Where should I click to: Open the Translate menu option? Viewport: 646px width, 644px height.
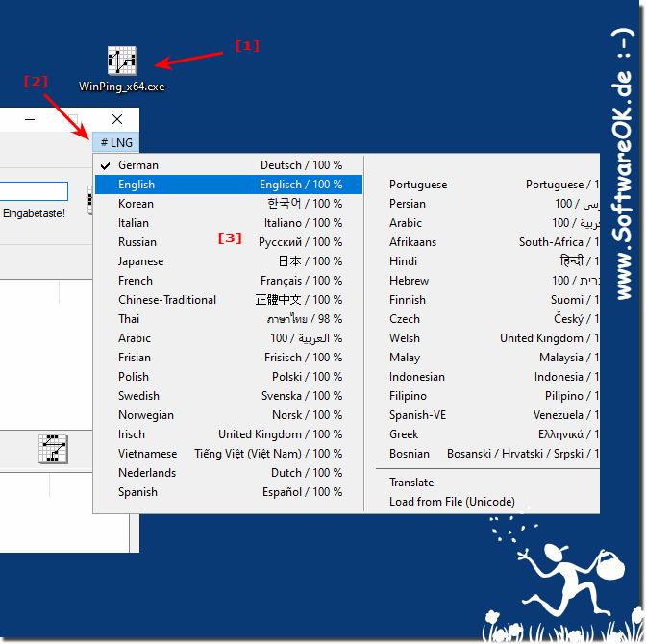tap(483, 483)
